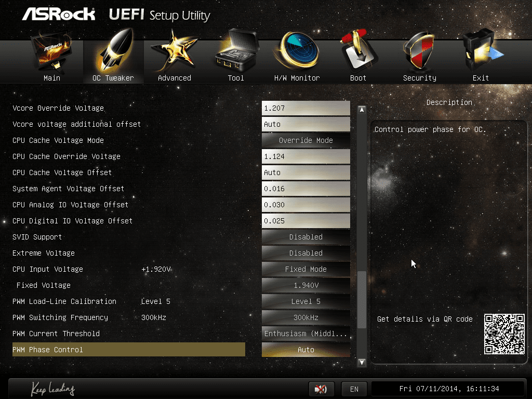
Task: Select the System Agent Voltage Offset label
Action: 68,189
